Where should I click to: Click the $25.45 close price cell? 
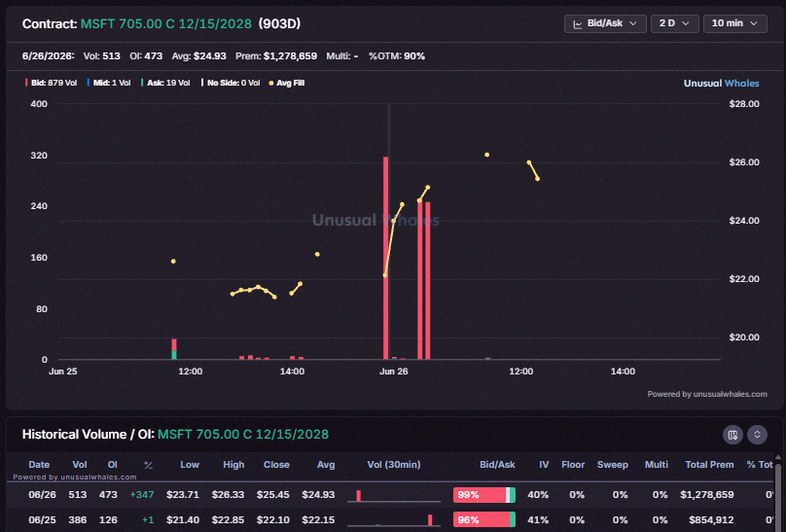(272, 495)
